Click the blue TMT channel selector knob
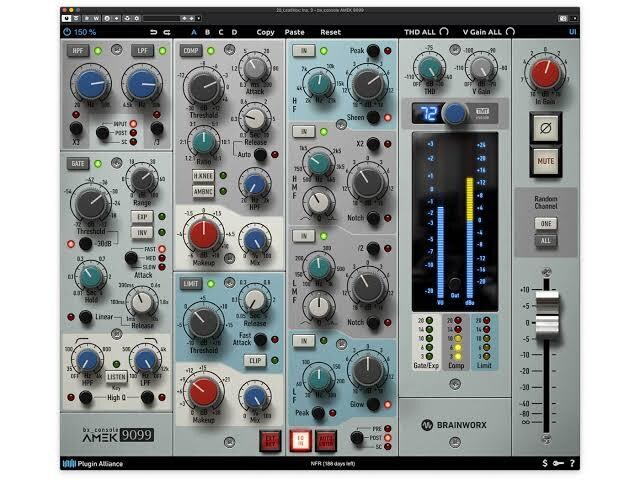 coord(455,113)
